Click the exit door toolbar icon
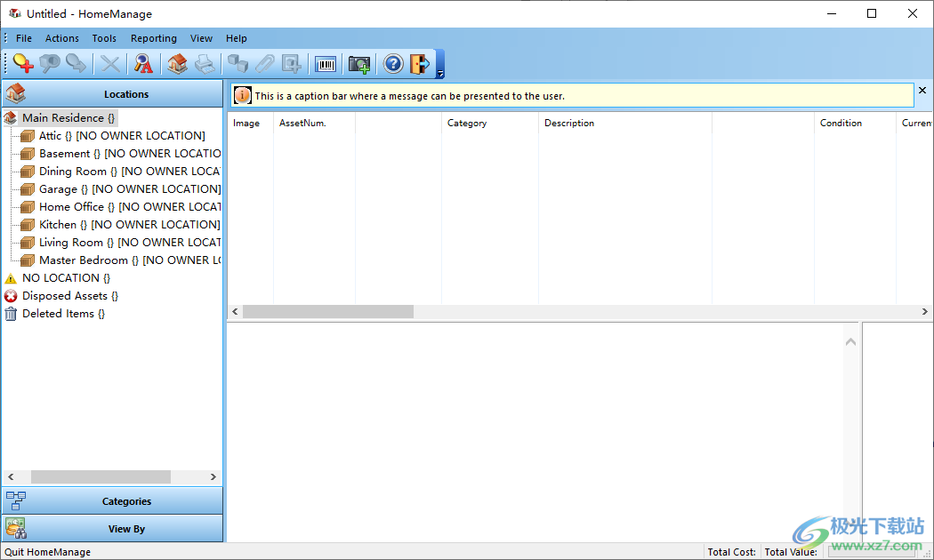Image resolution: width=934 pixels, height=560 pixels. [x=419, y=64]
